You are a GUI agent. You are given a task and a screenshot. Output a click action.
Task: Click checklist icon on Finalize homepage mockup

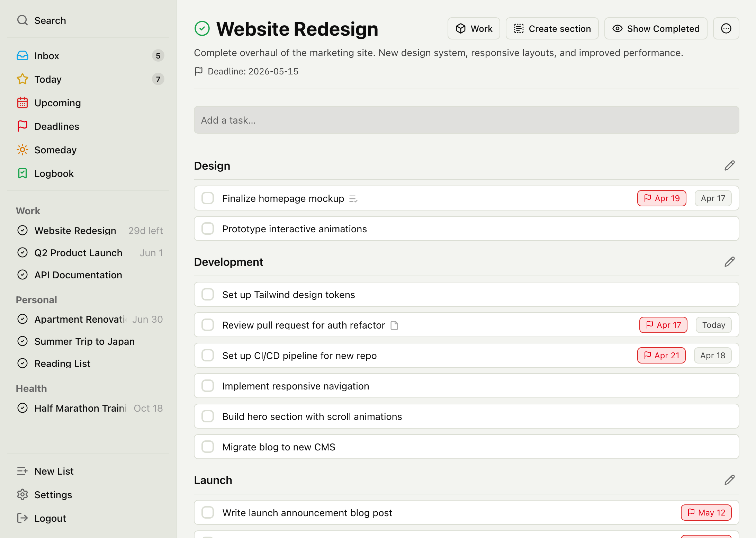point(353,199)
